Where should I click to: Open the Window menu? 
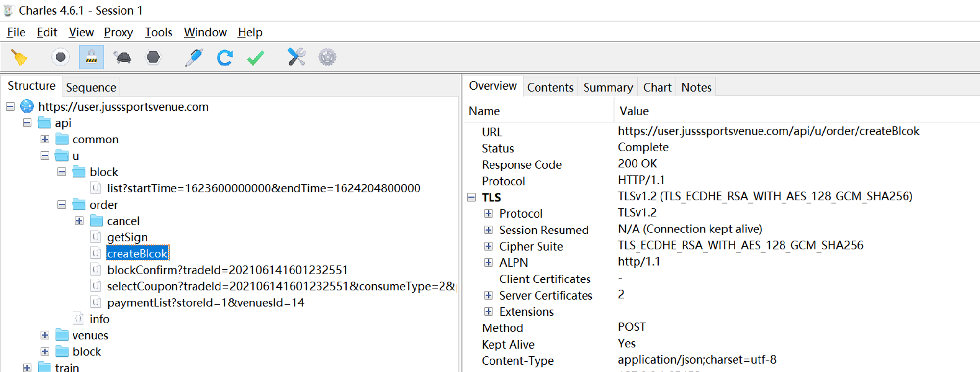point(205,32)
